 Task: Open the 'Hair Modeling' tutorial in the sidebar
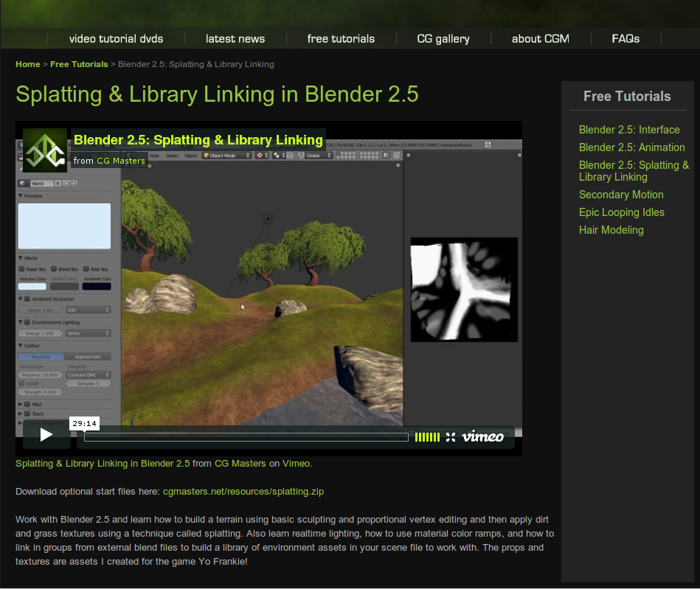click(611, 230)
